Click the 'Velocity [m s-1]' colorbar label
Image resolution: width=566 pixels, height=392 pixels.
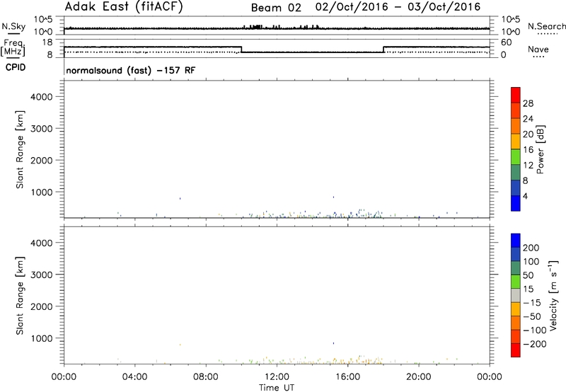coord(553,295)
